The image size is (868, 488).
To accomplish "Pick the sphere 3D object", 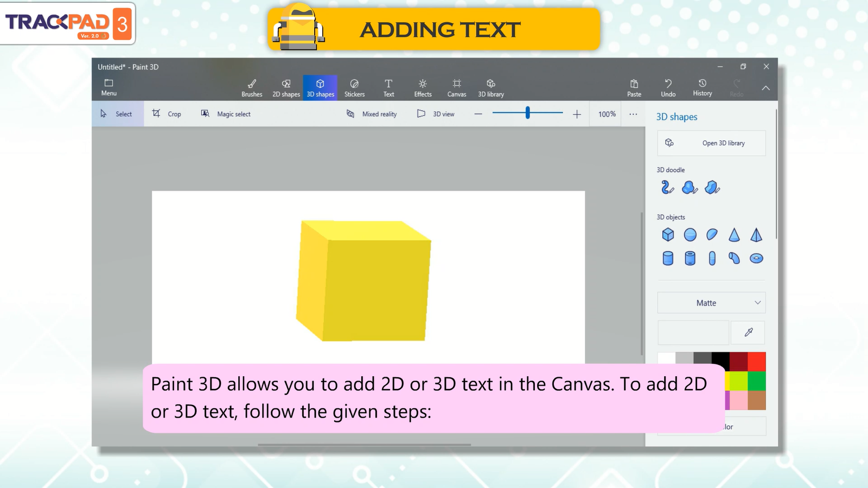I will coord(690,235).
